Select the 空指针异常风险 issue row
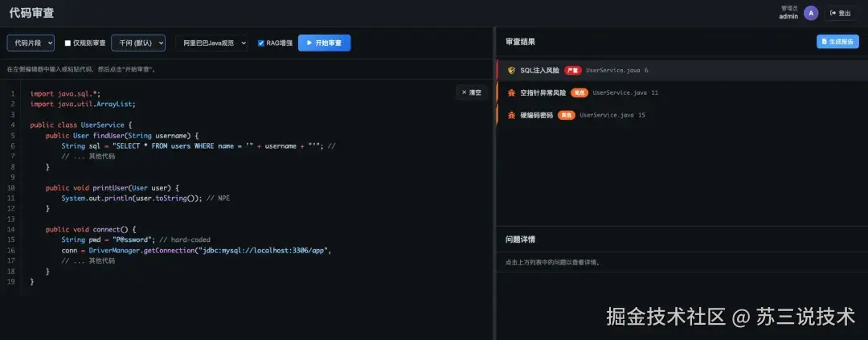Image resolution: width=868 pixels, height=340 pixels. [x=682, y=92]
